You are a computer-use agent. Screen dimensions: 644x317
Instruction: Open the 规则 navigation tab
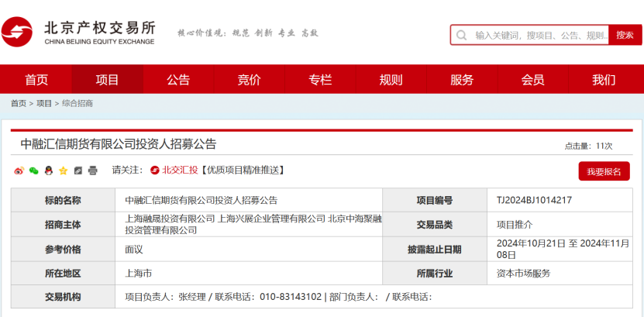(391, 80)
